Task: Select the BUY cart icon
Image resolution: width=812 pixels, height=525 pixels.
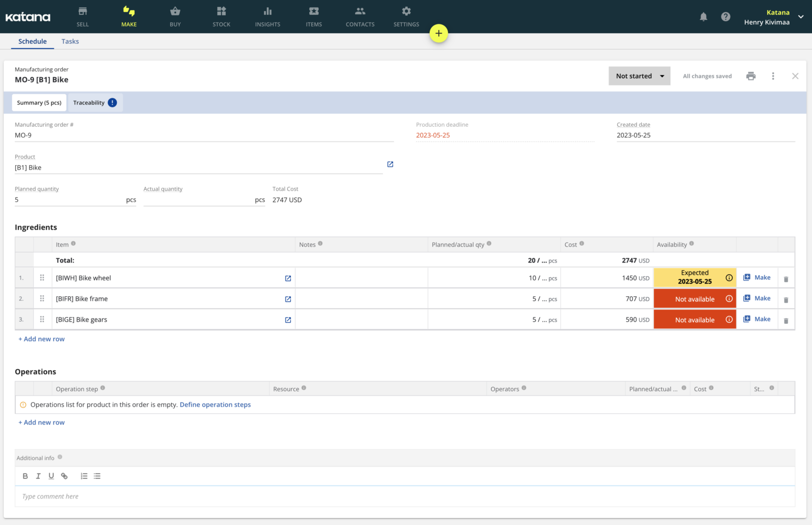Action: [175, 12]
